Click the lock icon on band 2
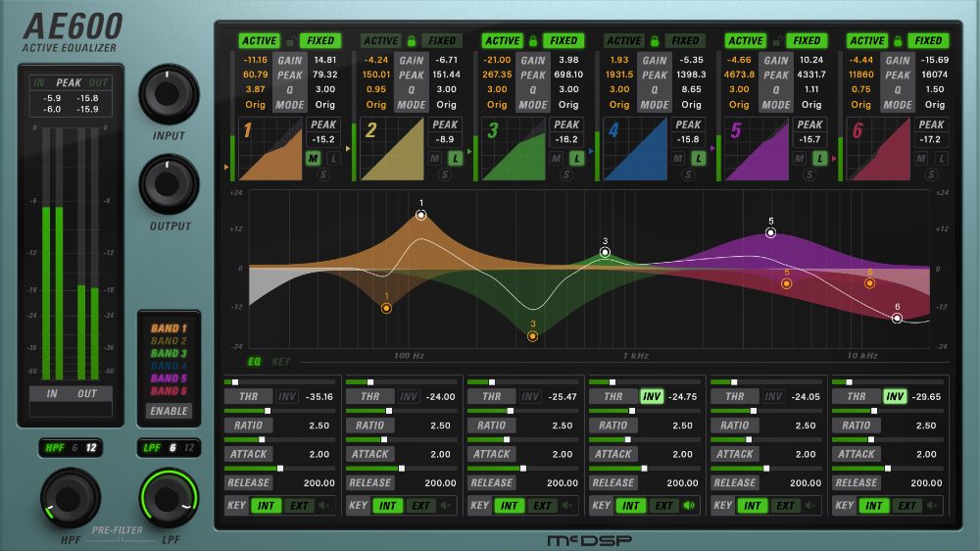 412,41
